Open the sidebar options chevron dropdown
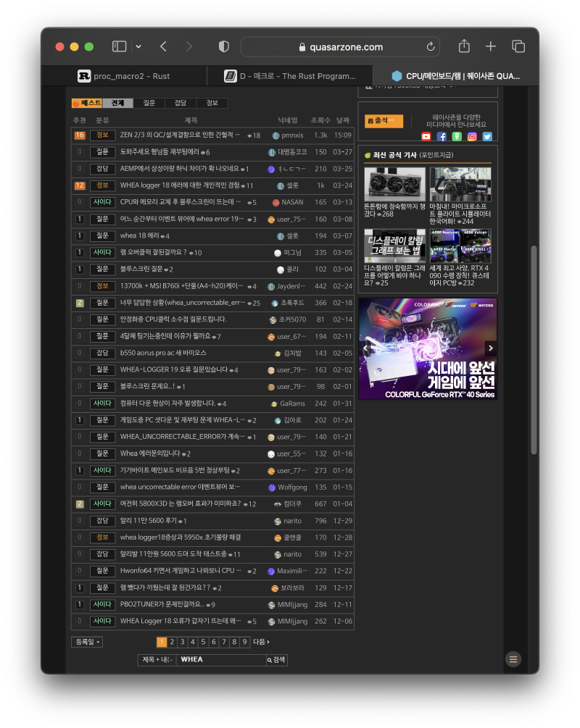 tap(138, 46)
